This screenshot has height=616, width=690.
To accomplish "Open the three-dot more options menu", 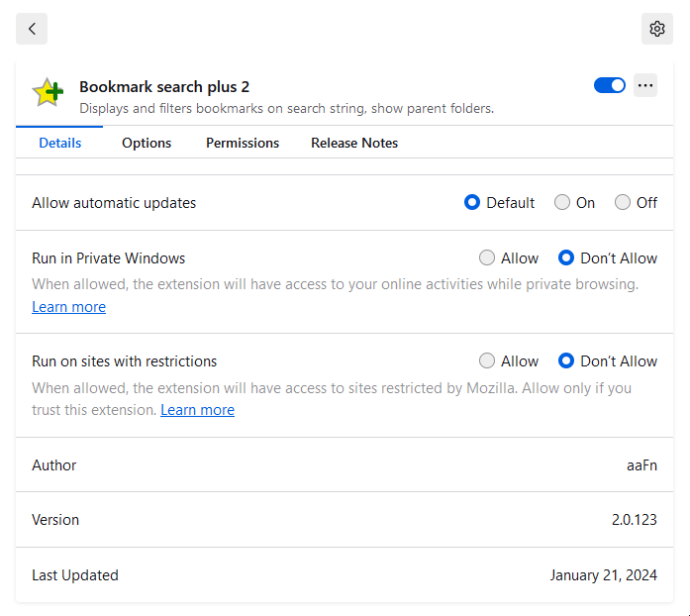I will point(645,86).
